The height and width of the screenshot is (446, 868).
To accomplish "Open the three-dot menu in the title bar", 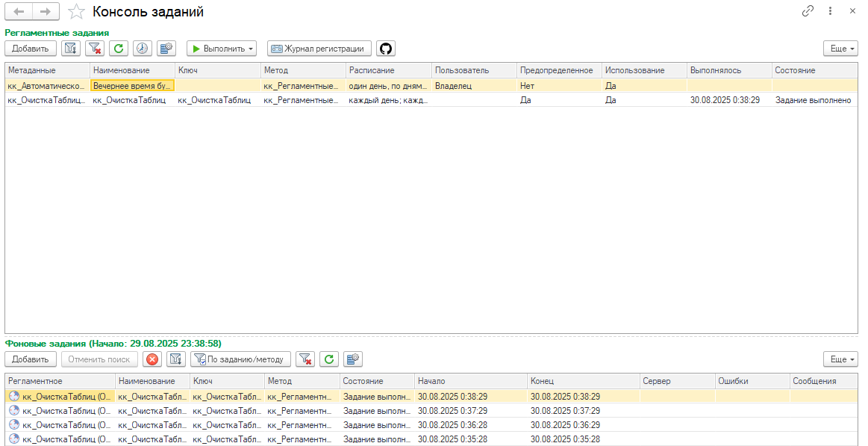I will point(830,11).
